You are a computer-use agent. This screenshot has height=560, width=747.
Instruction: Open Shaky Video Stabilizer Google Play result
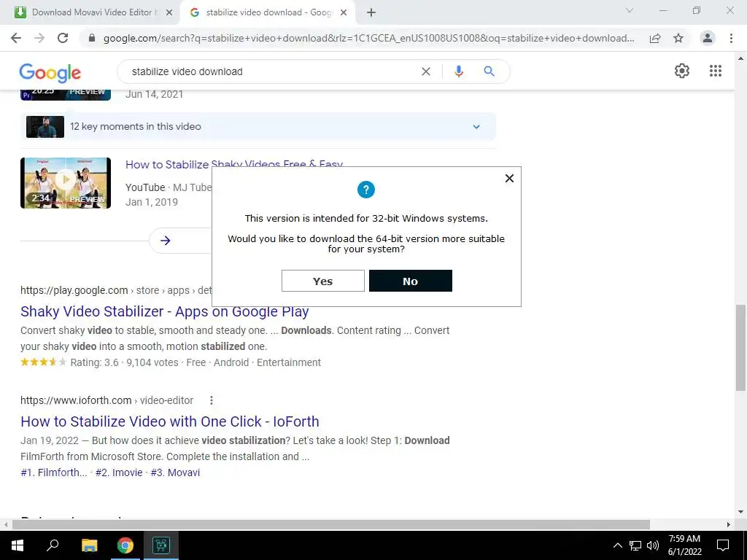165,311
